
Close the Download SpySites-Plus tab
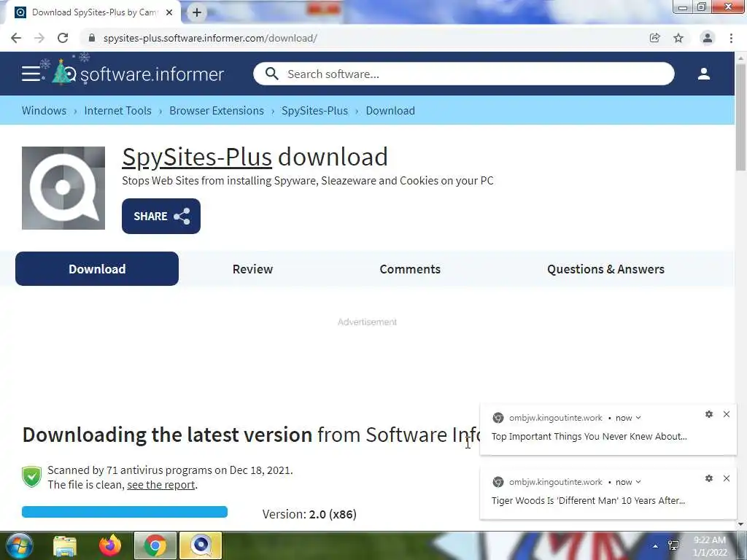(x=169, y=12)
